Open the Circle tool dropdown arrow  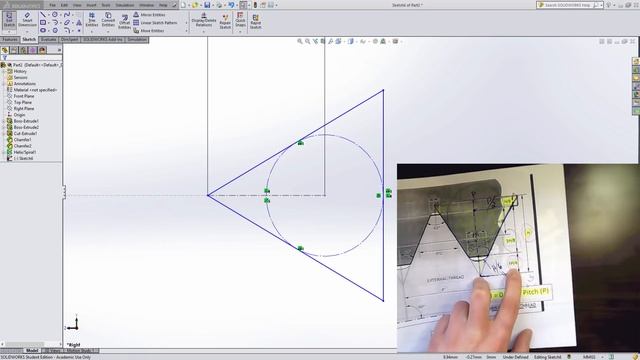point(60,15)
